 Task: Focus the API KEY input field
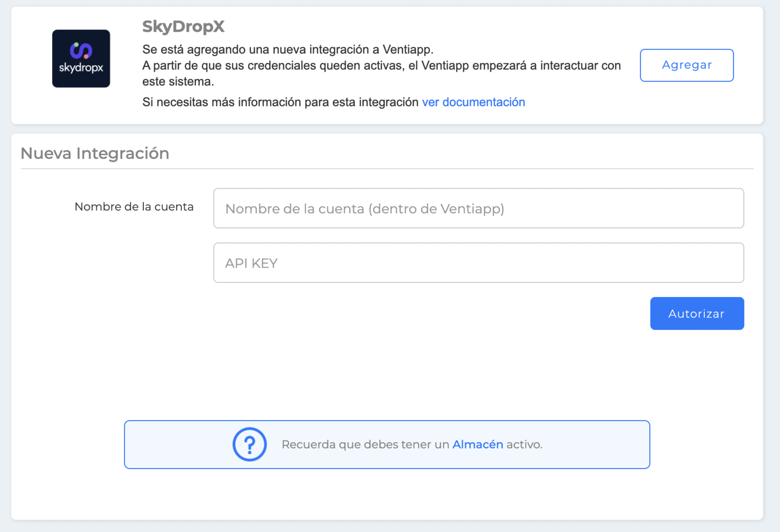(x=479, y=263)
